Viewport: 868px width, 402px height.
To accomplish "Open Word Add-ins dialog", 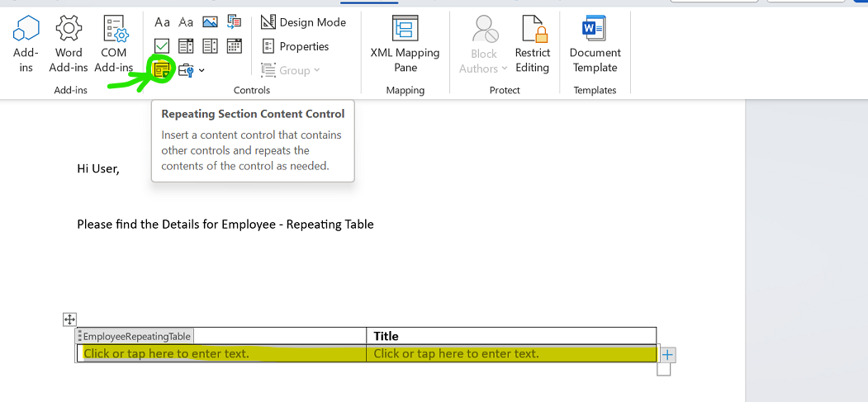I will click(x=69, y=45).
